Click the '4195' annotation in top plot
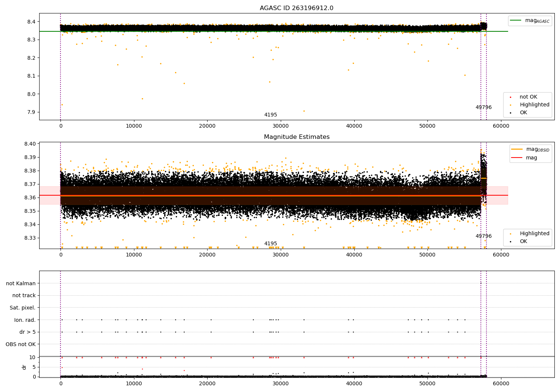Image resolution: width=560 pixels, height=392 pixels. click(271, 115)
